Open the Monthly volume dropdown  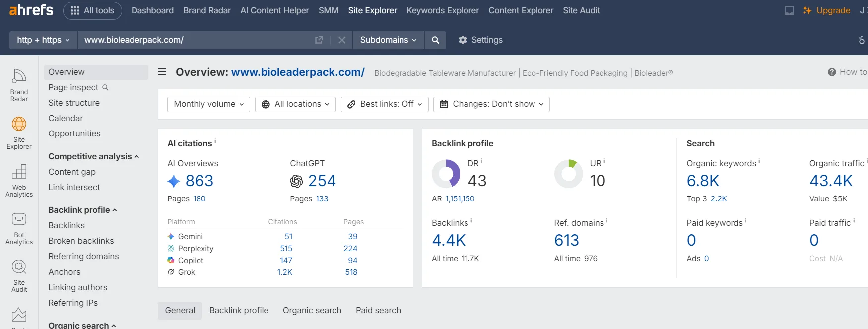coord(208,104)
